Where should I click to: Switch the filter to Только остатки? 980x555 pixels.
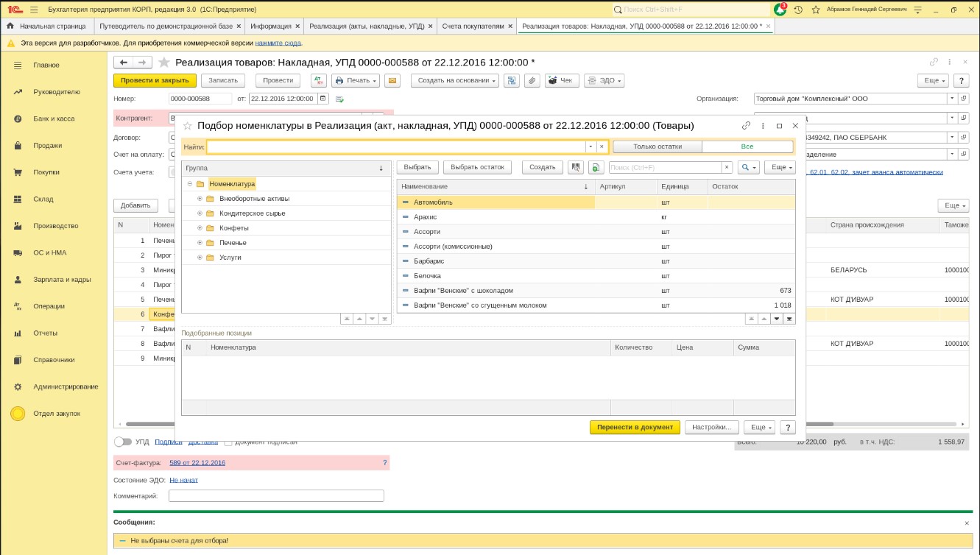point(657,146)
